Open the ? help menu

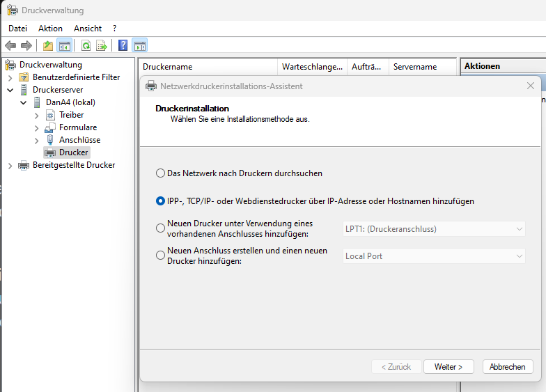pyautogui.click(x=114, y=28)
